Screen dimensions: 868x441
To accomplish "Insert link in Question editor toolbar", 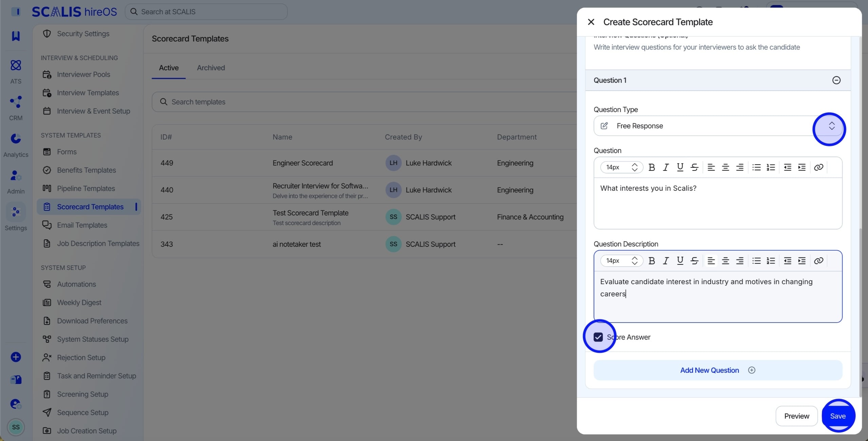I will tap(818, 167).
